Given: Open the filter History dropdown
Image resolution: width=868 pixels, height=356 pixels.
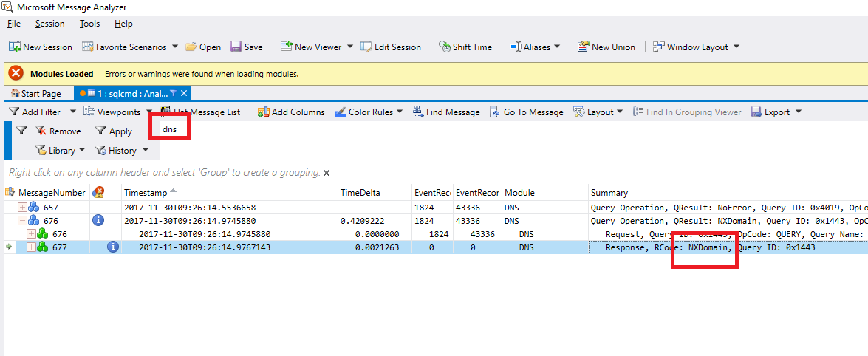Looking at the screenshot, I should pyautogui.click(x=146, y=150).
